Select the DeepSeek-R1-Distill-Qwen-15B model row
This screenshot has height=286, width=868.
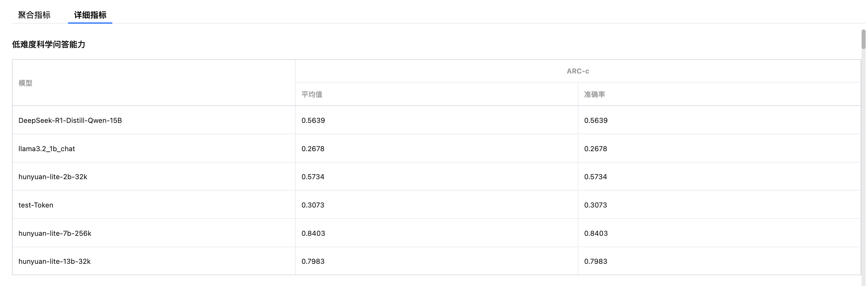click(x=70, y=121)
